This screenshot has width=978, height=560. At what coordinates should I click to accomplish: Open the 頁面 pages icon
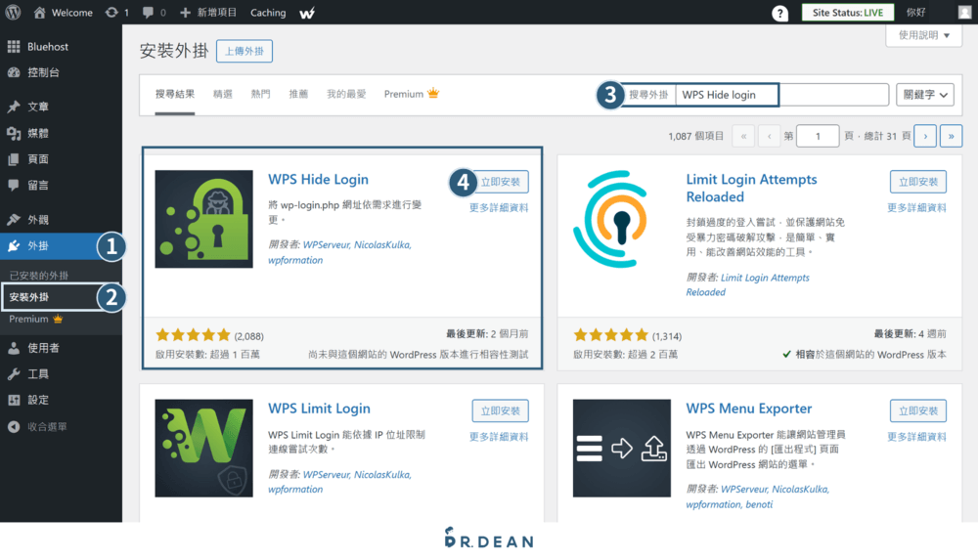(x=13, y=159)
